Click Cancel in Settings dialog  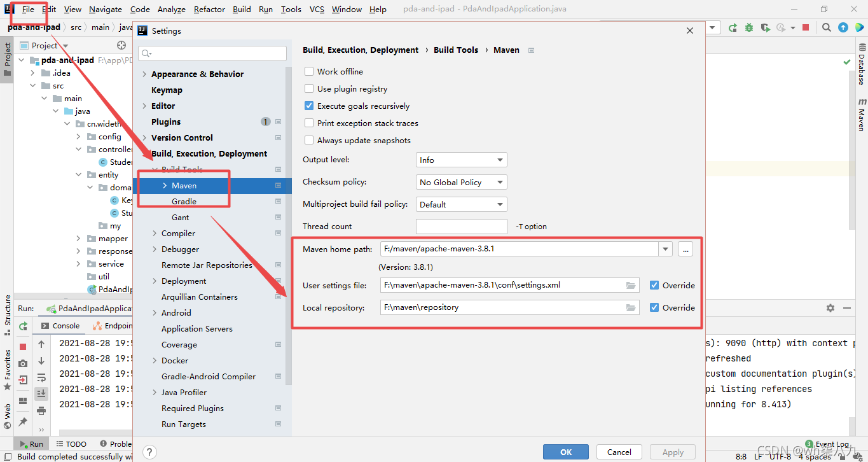619,452
